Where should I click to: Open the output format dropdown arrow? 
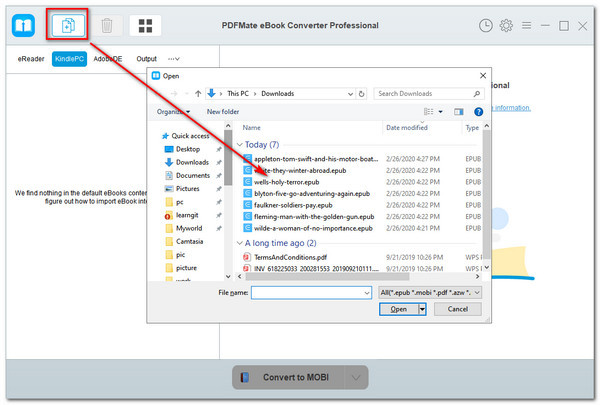pyautogui.click(x=356, y=377)
